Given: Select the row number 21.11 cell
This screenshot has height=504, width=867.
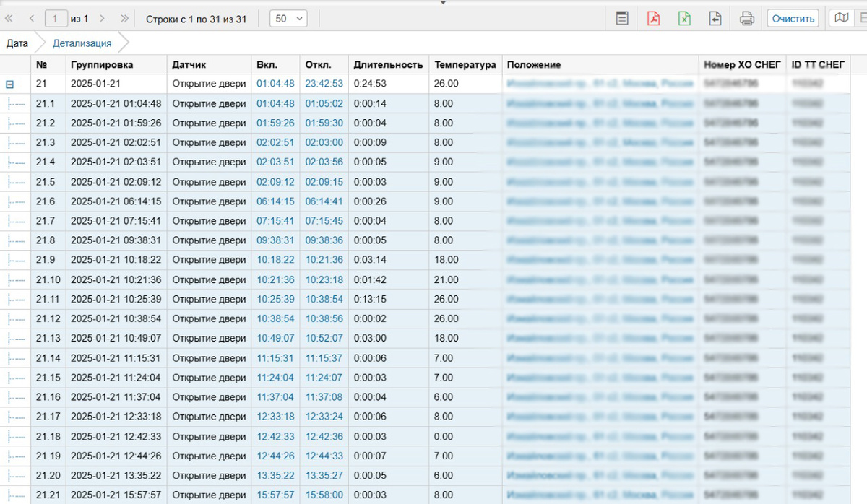Looking at the screenshot, I should tap(48, 299).
